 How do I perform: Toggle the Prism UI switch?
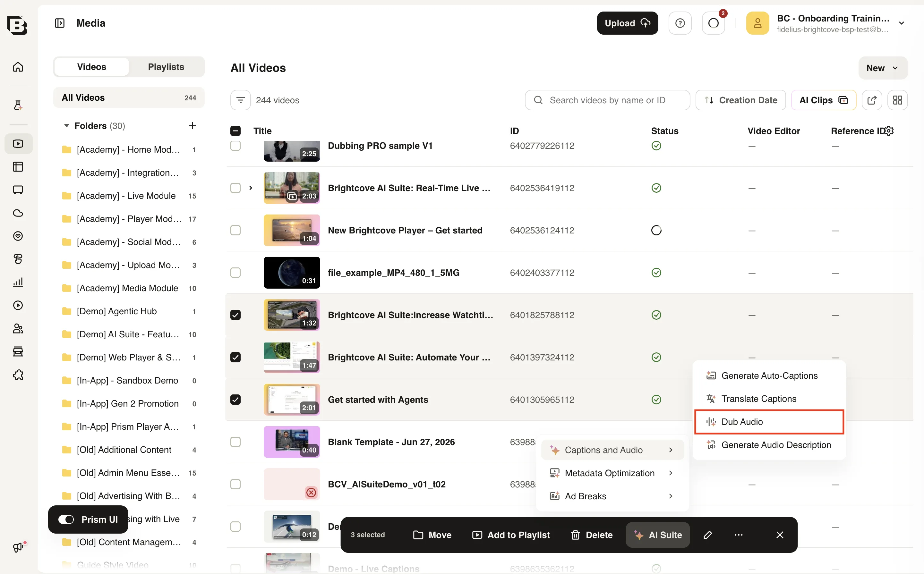click(x=66, y=519)
